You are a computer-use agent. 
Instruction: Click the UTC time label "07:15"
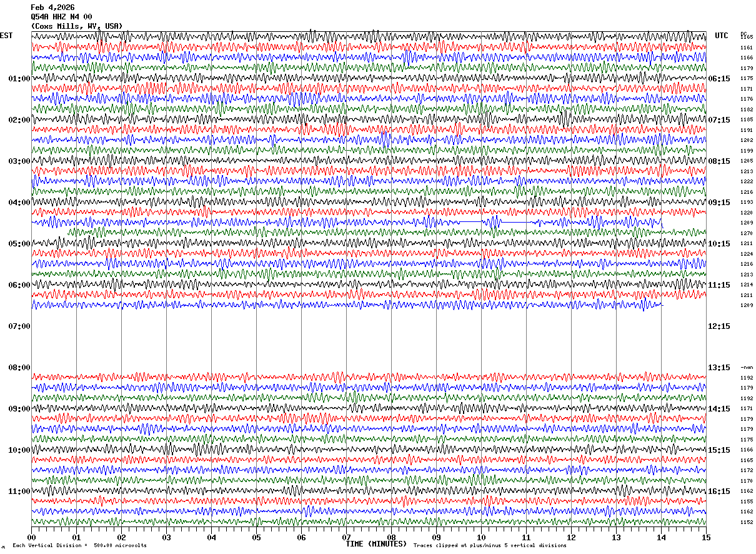pyautogui.click(x=719, y=120)
